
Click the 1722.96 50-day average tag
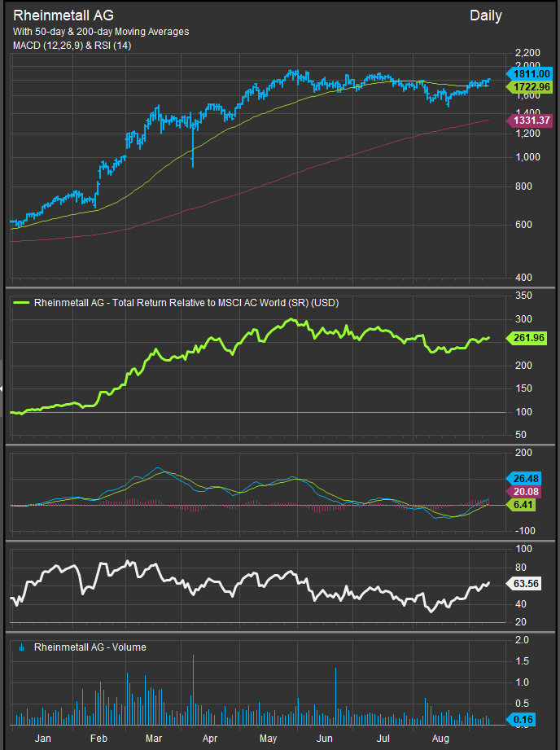[532, 86]
